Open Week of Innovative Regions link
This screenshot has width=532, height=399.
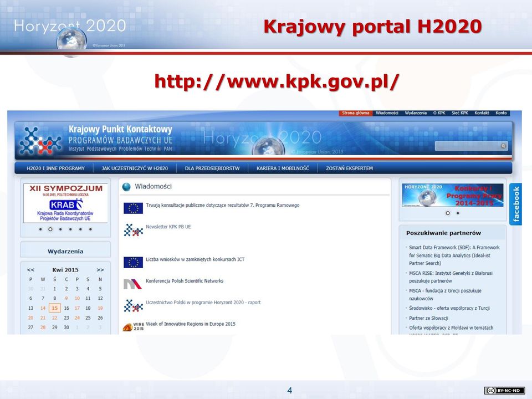tap(190, 324)
